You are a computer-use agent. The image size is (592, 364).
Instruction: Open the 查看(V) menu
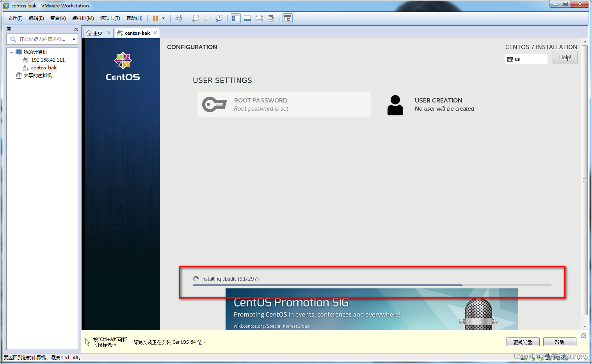[58, 18]
